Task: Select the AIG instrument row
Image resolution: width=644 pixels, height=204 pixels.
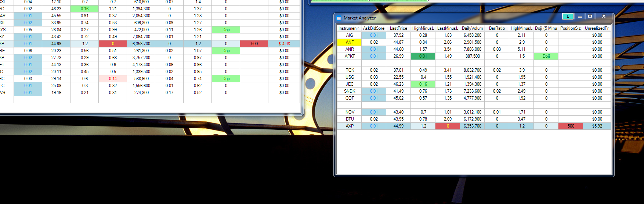Action: click(474, 35)
